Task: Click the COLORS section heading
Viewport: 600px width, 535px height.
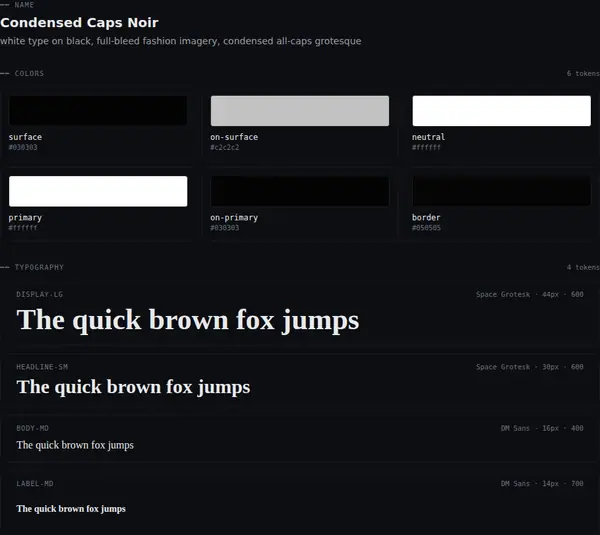Action: click(29, 73)
